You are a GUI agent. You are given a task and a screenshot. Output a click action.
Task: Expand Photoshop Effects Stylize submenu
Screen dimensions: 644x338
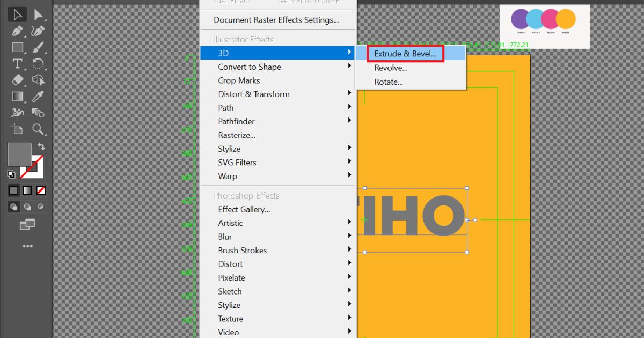[277, 305]
